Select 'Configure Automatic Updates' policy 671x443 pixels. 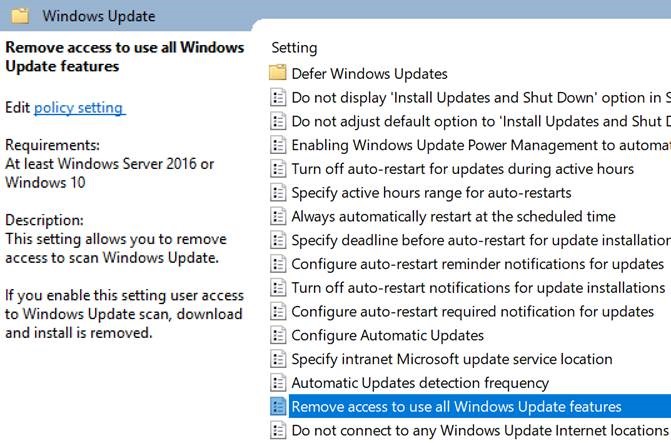click(x=387, y=335)
